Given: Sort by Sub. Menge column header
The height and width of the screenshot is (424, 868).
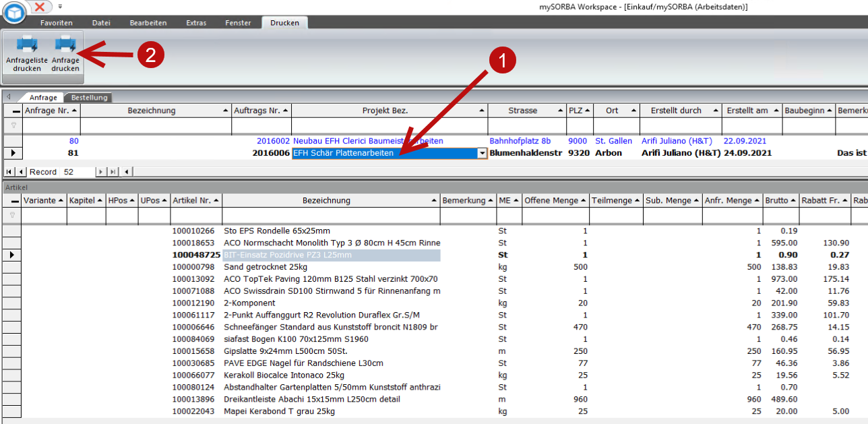Looking at the screenshot, I should tap(673, 200).
